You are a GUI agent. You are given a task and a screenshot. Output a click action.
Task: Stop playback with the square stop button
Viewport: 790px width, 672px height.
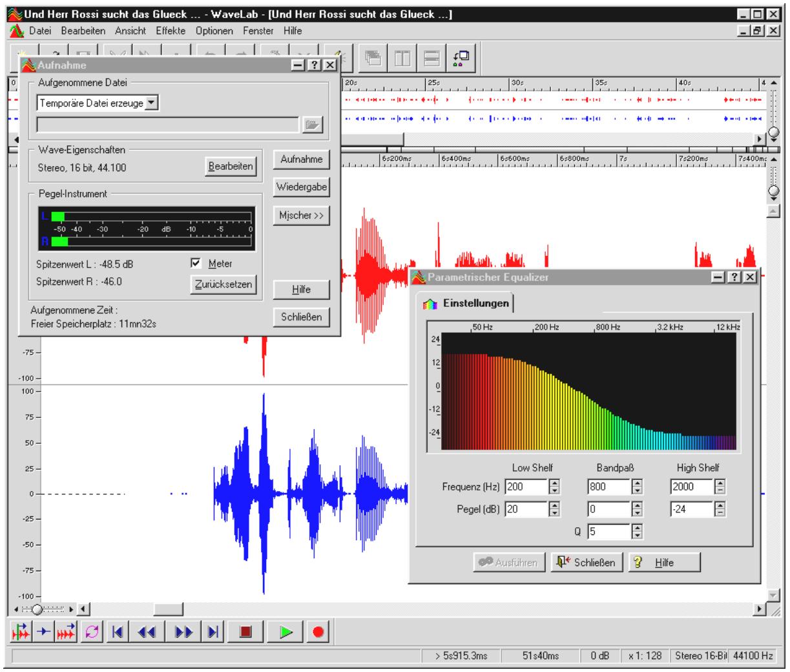[x=245, y=631]
